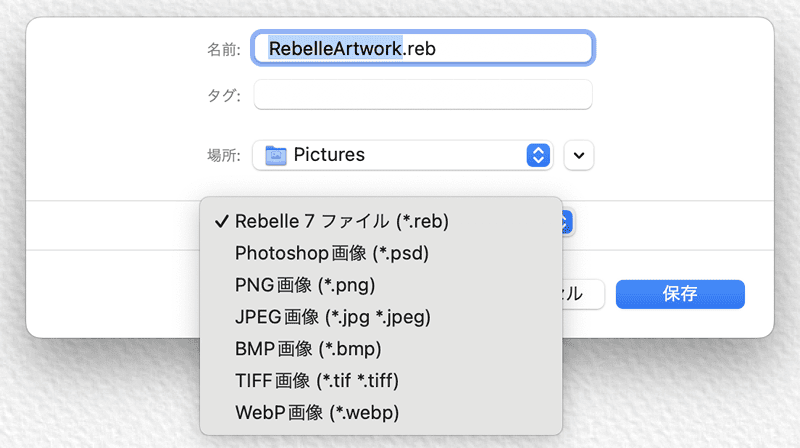Click the partially hidden cancel button
This screenshot has width=800, height=448.
pyautogui.click(x=584, y=294)
